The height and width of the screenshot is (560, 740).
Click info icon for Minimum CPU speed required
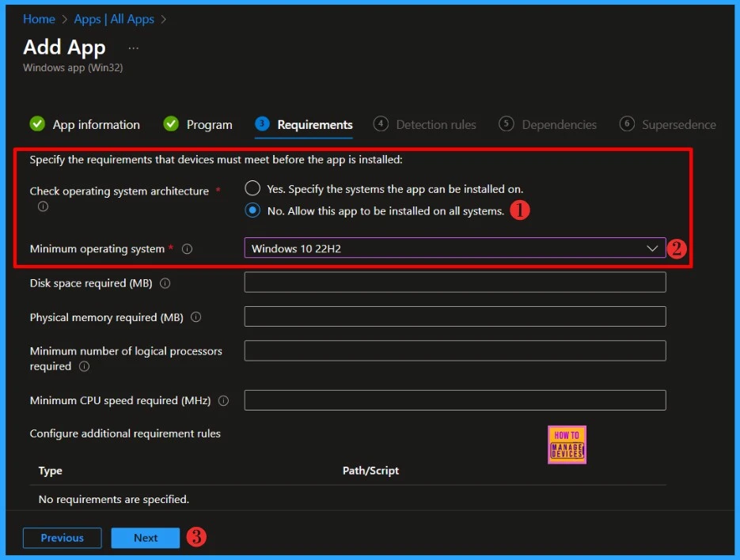224,401
